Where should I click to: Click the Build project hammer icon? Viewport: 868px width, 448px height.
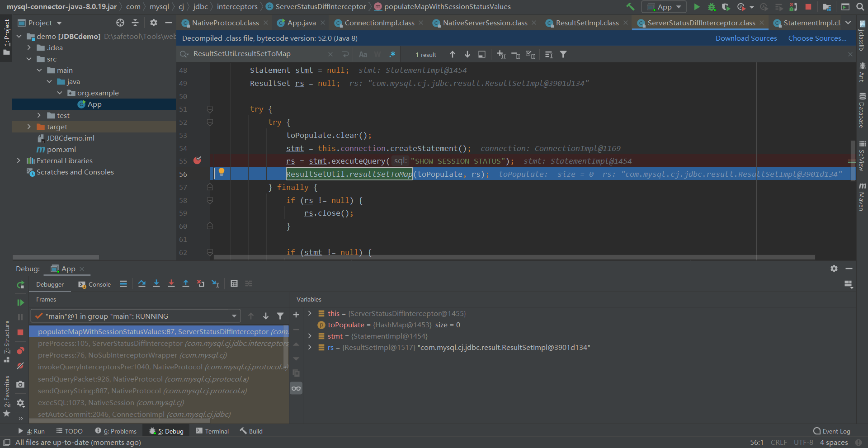point(630,7)
